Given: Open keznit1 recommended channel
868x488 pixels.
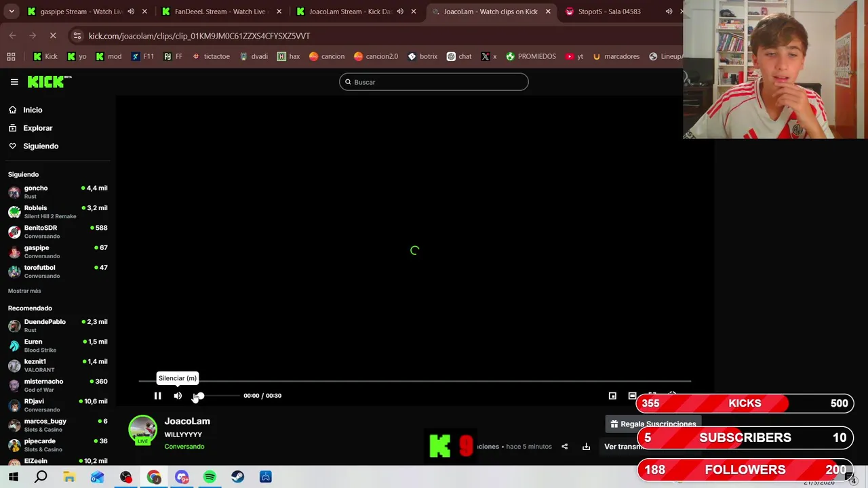Looking at the screenshot, I should tap(58, 365).
